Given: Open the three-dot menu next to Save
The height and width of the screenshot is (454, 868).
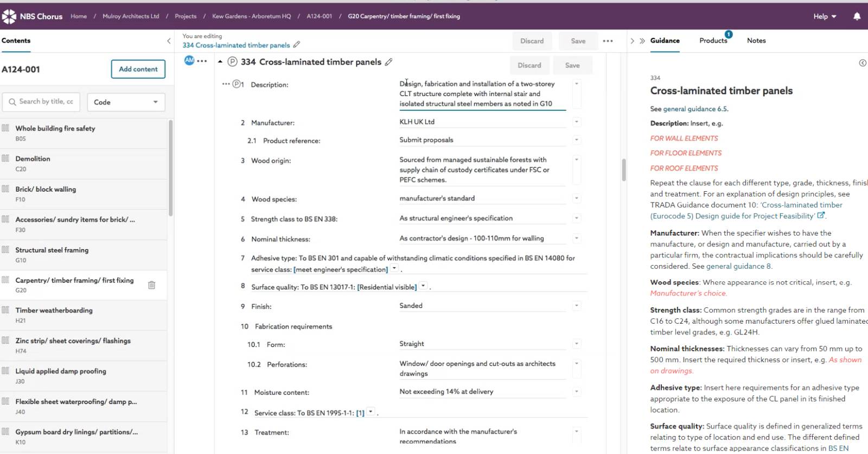Looking at the screenshot, I should (x=608, y=41).
